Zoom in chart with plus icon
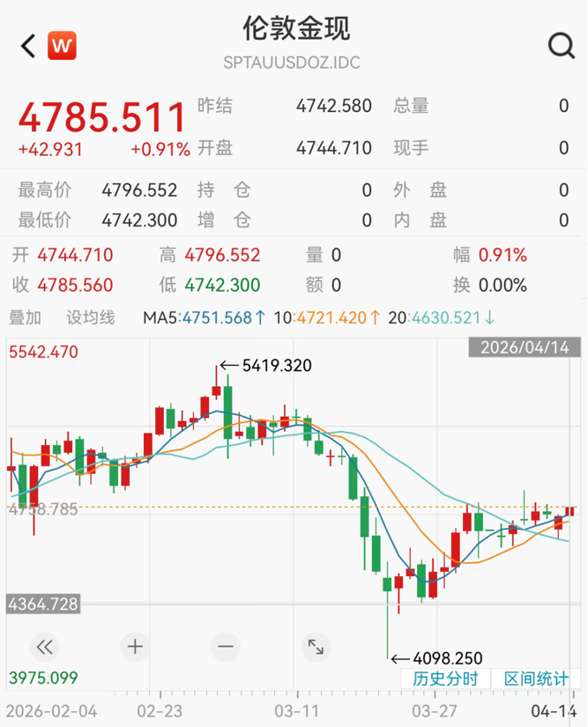The height and width of the screenshot is (727, 588). pos(135,647)
